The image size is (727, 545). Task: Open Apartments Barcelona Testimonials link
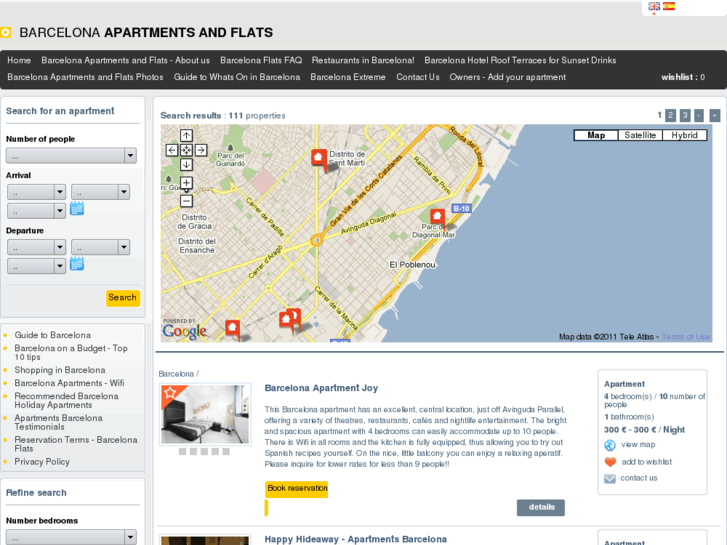58,422
